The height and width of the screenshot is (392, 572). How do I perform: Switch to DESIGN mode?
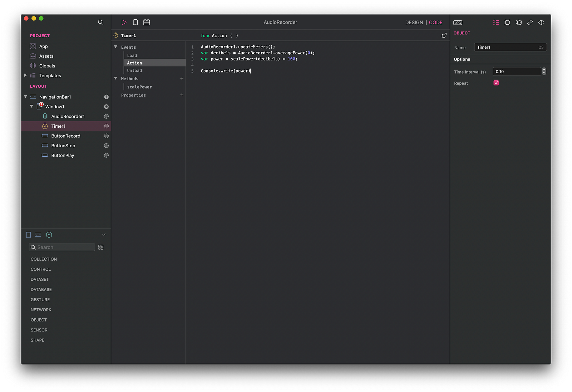click(414, 23)
